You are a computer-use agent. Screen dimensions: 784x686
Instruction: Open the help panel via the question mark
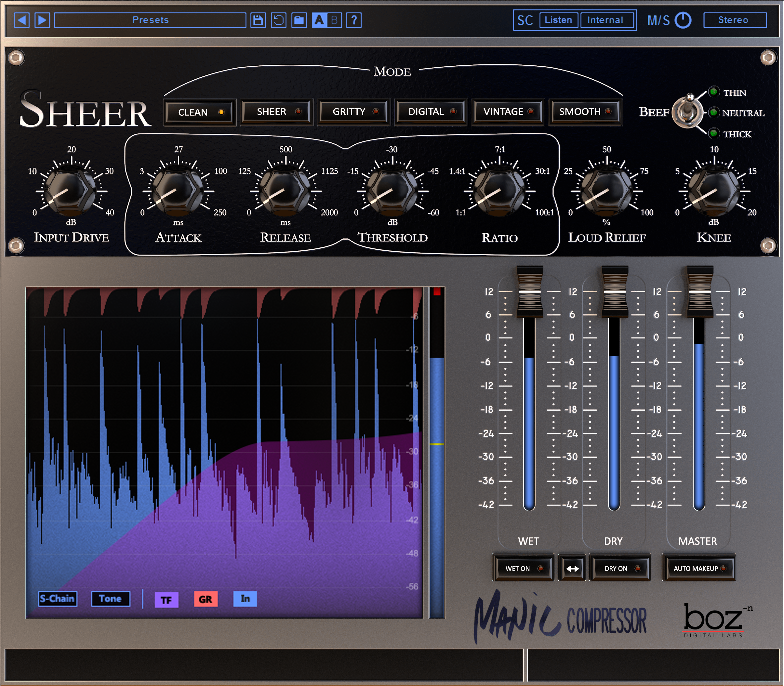click(354, 20)
